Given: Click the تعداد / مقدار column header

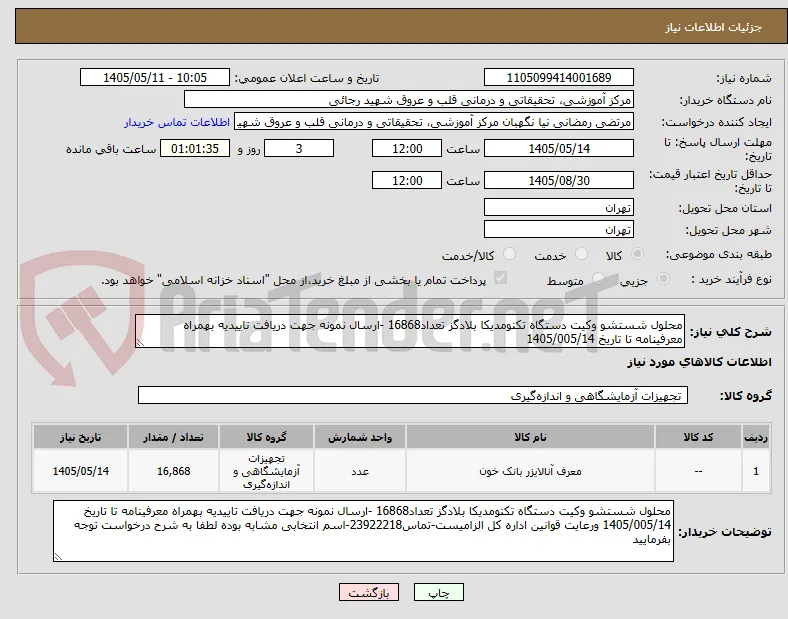Looking at the screenshot, I should click(x=173, y=437).
